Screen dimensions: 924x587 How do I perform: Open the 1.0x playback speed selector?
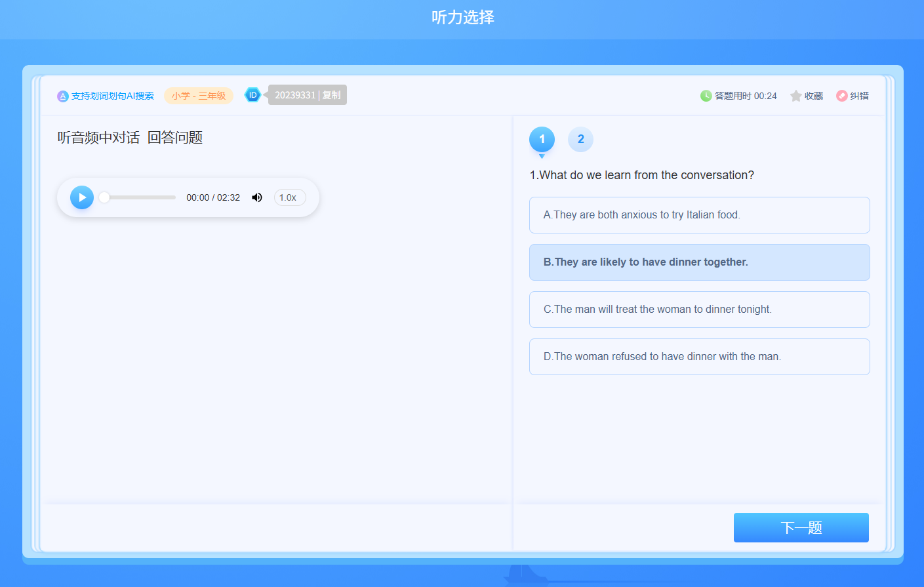click(289, 197)
